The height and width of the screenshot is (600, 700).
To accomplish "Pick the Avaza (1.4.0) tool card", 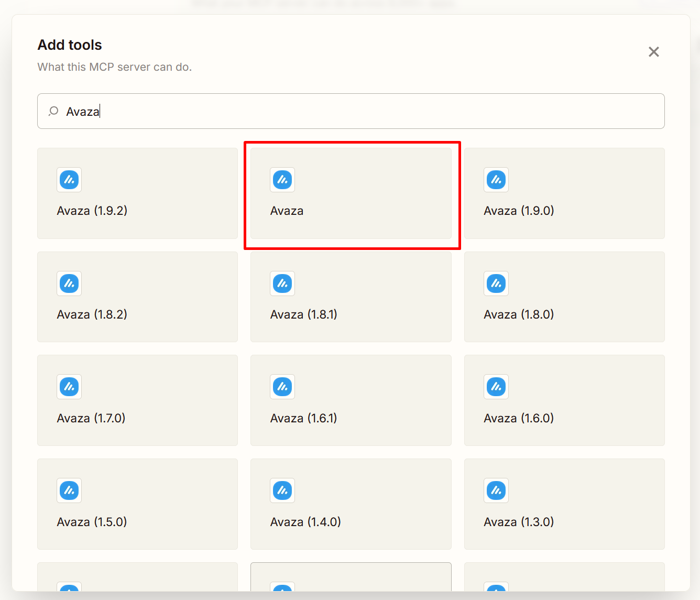I will (x=351, y=504).
